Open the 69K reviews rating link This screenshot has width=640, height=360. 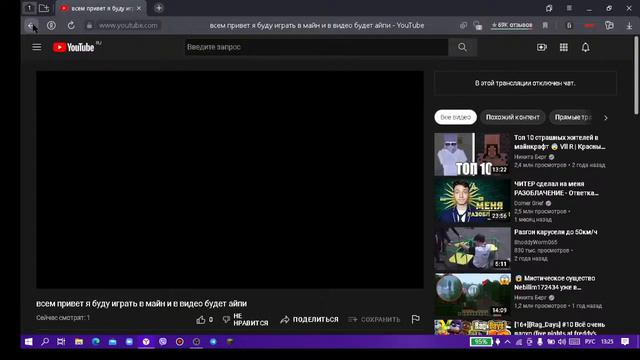(512, 25)
